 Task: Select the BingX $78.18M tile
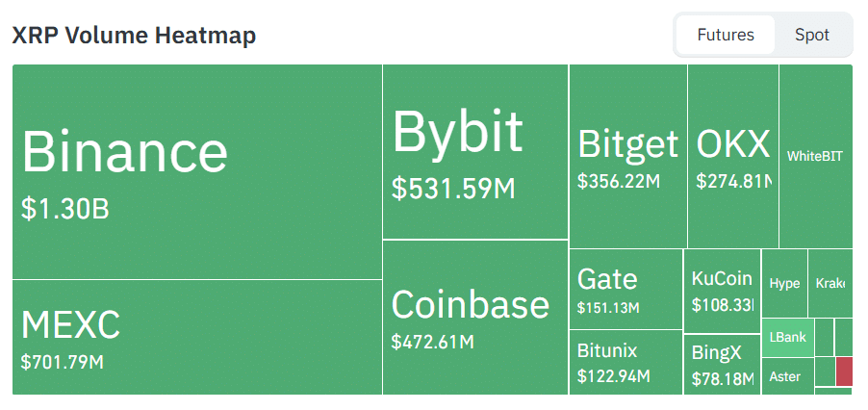[x=722, y=364]
